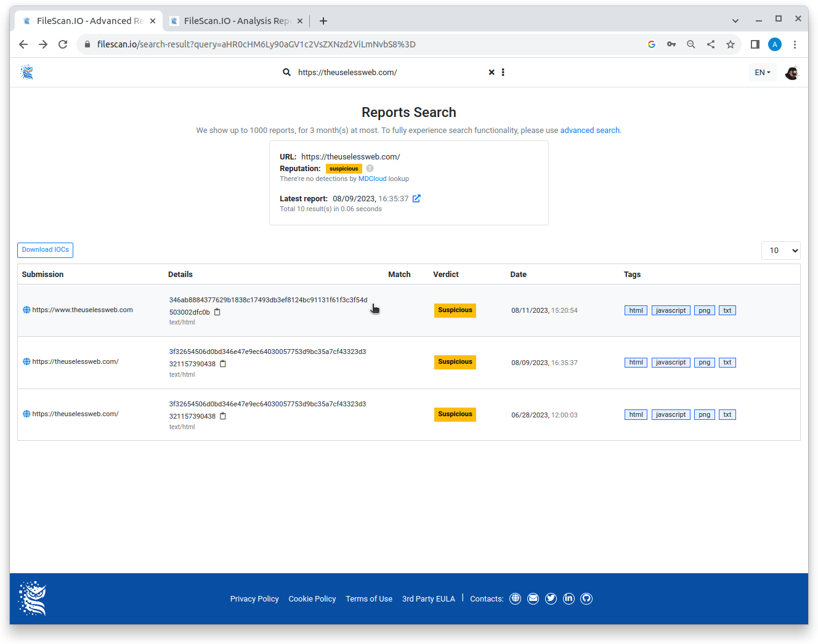Open the user avatar profile menu

[792, 73]
